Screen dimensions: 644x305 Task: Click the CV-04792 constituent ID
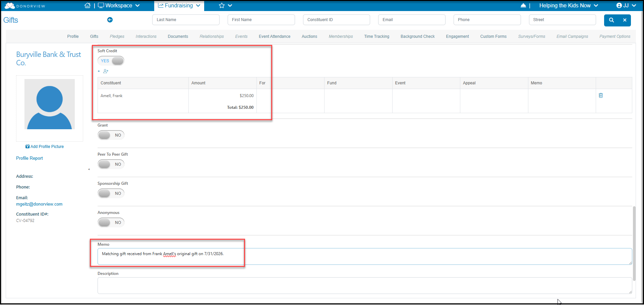coord(25,221)
